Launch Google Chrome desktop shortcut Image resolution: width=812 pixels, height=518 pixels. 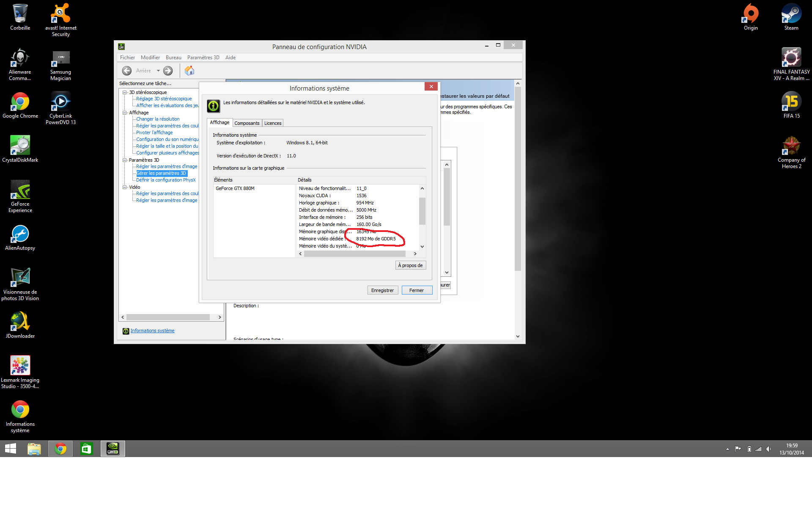pyautogui.click(x=20, y=105)
